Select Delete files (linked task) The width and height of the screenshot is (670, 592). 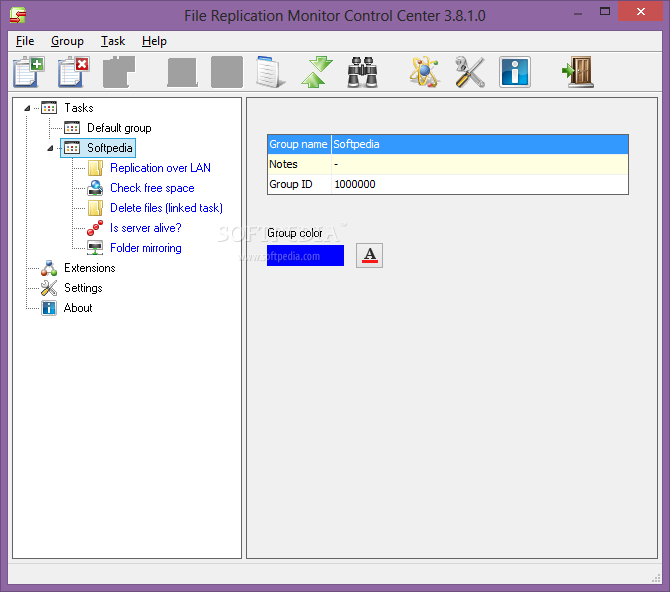coord(166,208)
